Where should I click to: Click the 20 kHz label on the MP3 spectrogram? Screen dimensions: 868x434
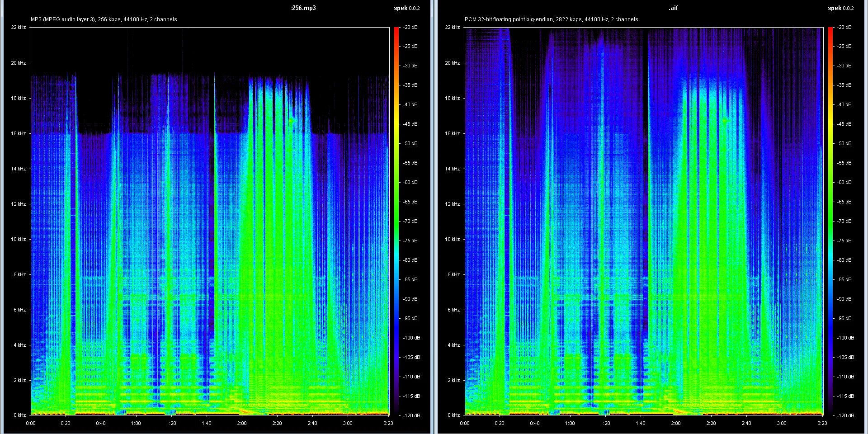tap(19, 63)
